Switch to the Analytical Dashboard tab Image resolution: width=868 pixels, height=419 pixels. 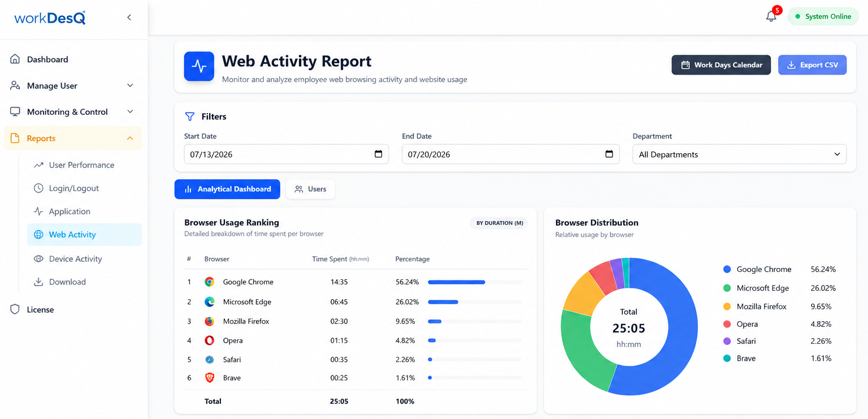227,189
